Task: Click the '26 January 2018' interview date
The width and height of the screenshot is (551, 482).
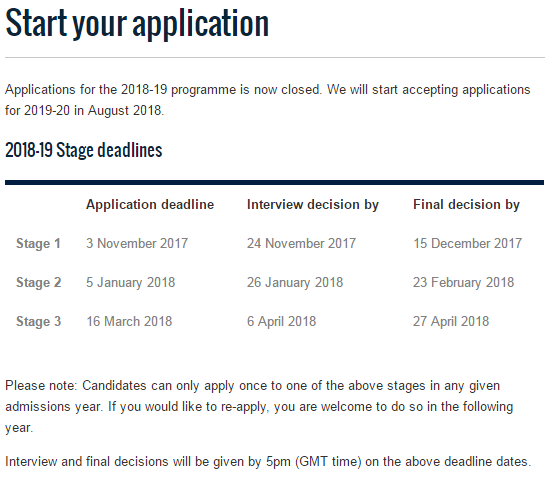Action: click(295, 282)
